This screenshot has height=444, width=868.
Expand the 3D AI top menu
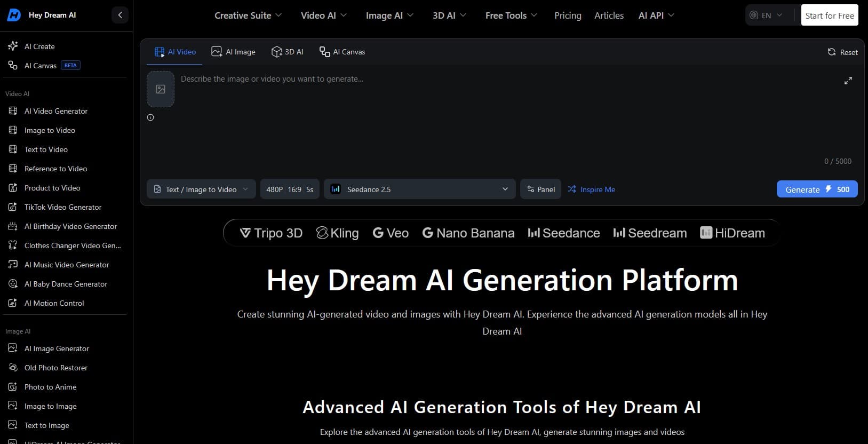click(x=449, y=15)
